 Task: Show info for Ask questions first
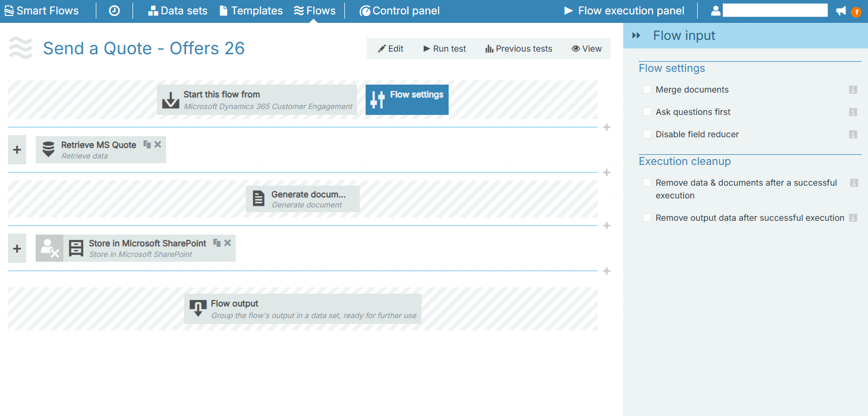(853, 112)
